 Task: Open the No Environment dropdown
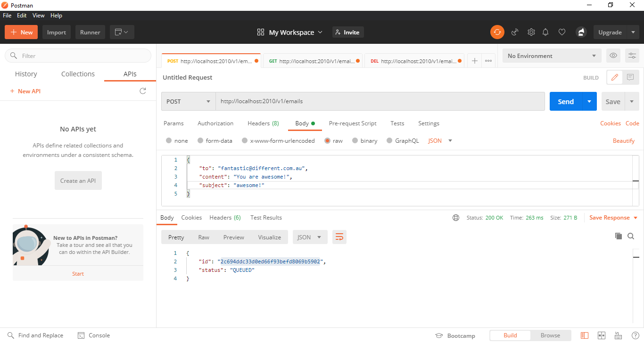point(552,56)
